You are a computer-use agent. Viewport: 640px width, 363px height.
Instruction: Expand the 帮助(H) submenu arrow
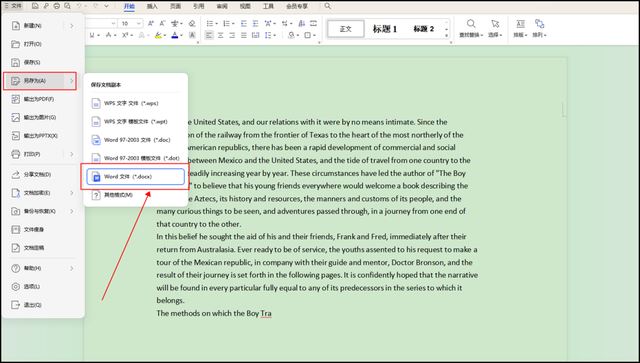(71, 268)
